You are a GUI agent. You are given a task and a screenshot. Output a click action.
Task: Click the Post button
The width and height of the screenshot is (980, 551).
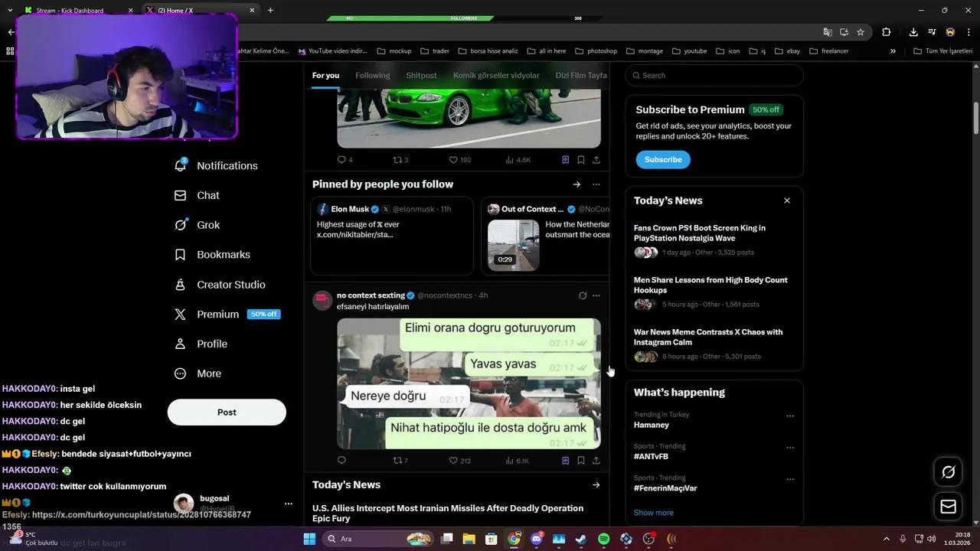tap(227, 412)
